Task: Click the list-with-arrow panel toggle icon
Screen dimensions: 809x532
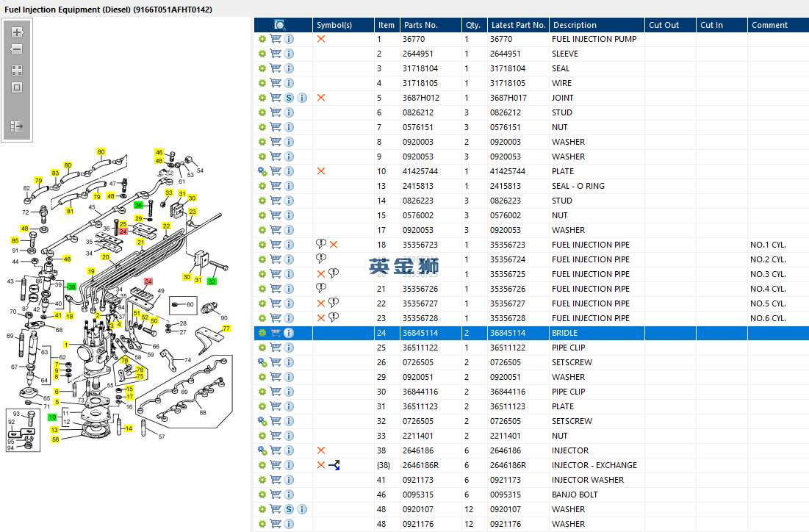Action: pyautogui.click(x=17, y=126)
